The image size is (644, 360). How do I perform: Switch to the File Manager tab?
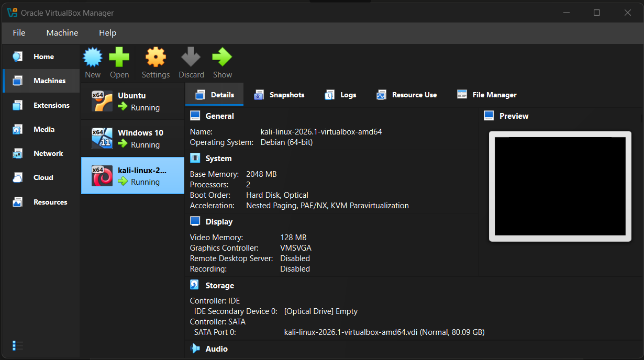pyautogui.click(x=487, y=95)
